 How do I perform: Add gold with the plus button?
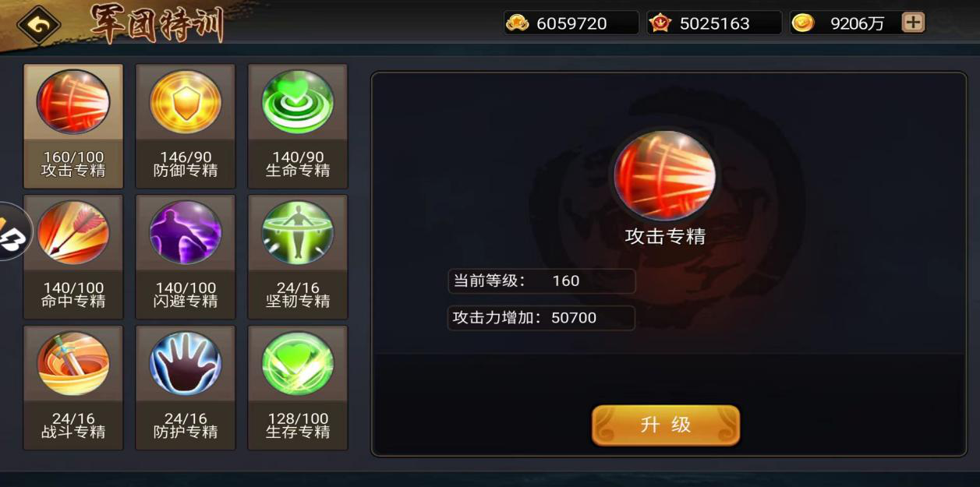click(x=913, y=23)
